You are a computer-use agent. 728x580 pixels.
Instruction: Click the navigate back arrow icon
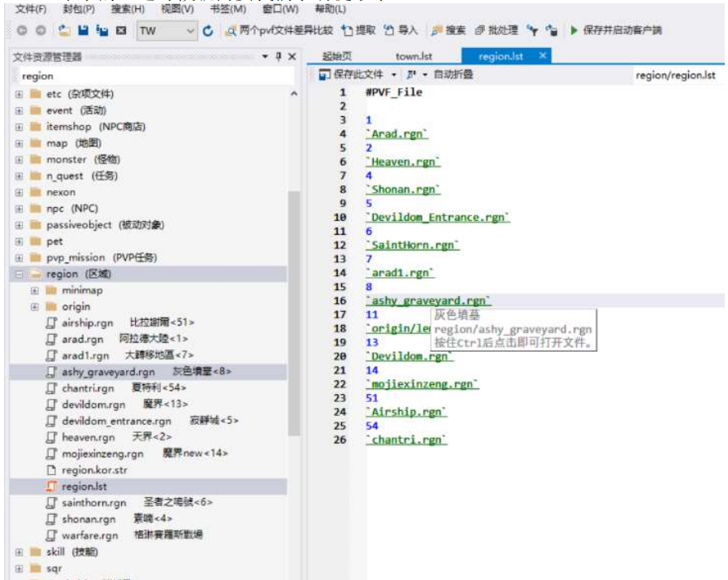click(x=21, y=31)
